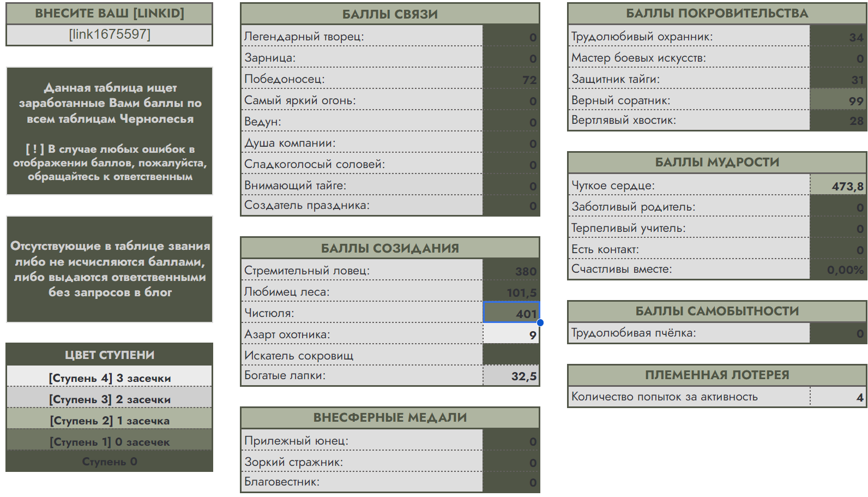Screen dimensions: 868x497
Task: Click the Верный соратник value 99
Action: click(x=838, y=100)
